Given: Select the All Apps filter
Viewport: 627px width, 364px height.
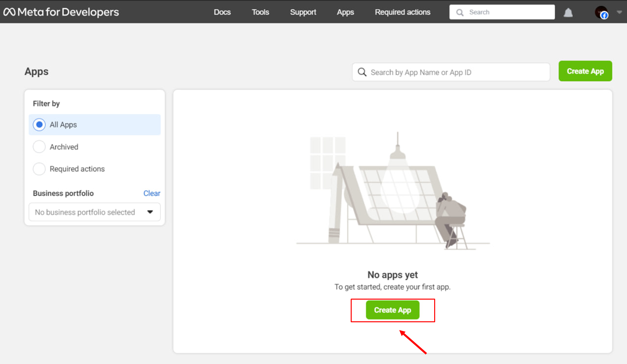Looking at the screenshot, I should point(39,125).
